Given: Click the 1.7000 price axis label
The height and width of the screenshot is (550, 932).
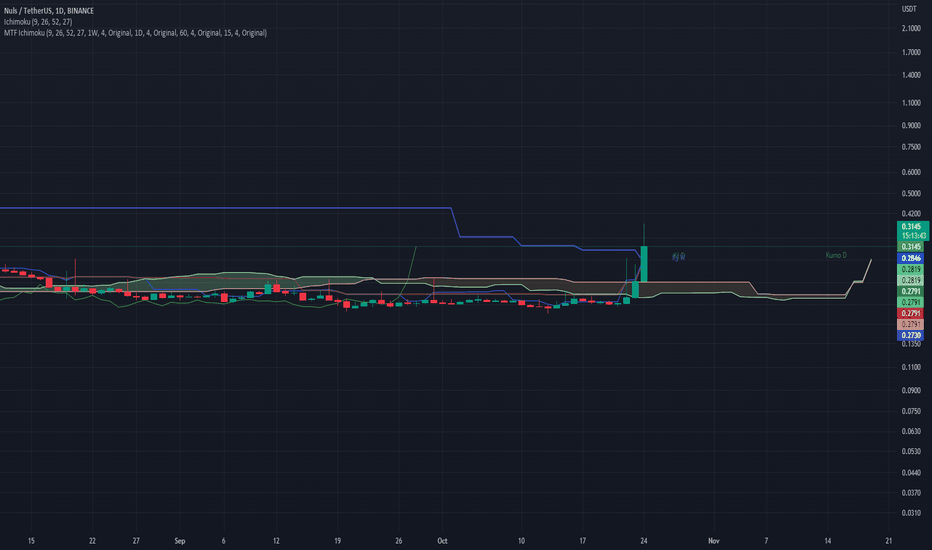Looking at the screenshot, I should (911, 52).
